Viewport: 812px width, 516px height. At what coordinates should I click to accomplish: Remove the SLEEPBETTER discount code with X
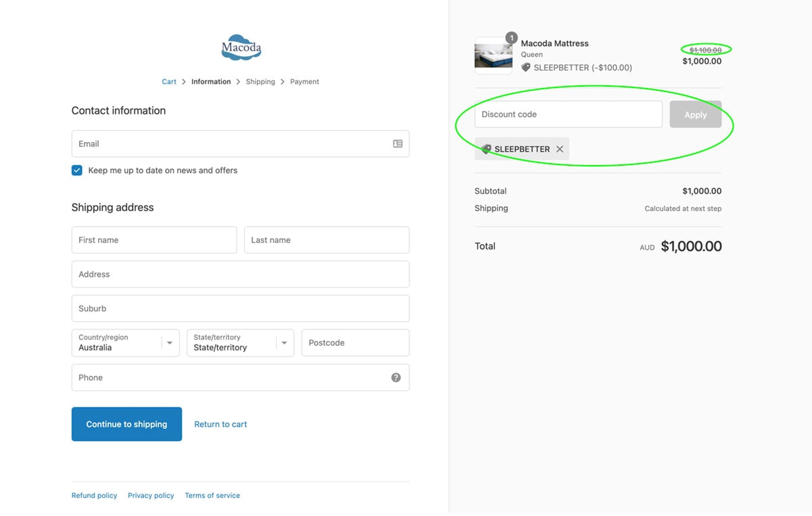tap(560, 149)
